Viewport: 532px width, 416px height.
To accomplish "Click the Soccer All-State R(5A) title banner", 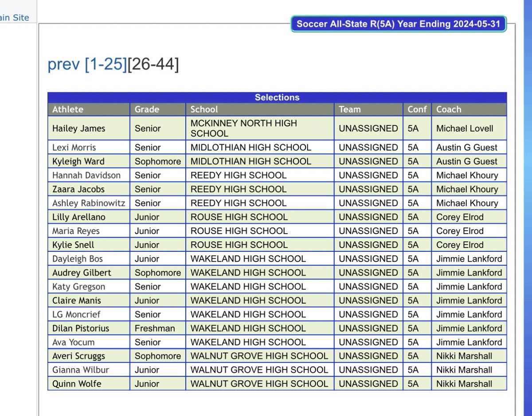I will point(398,24).
